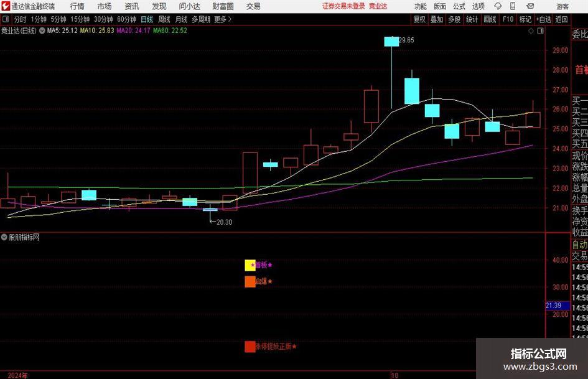This screenshot has width=588, height=379.
Task: Click the yellow 首板 signal marker
Action: click(x=250, y=265)
